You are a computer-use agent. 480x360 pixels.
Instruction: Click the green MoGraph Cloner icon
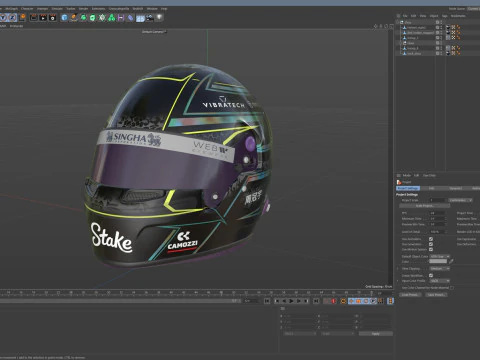tap(102, 18)
